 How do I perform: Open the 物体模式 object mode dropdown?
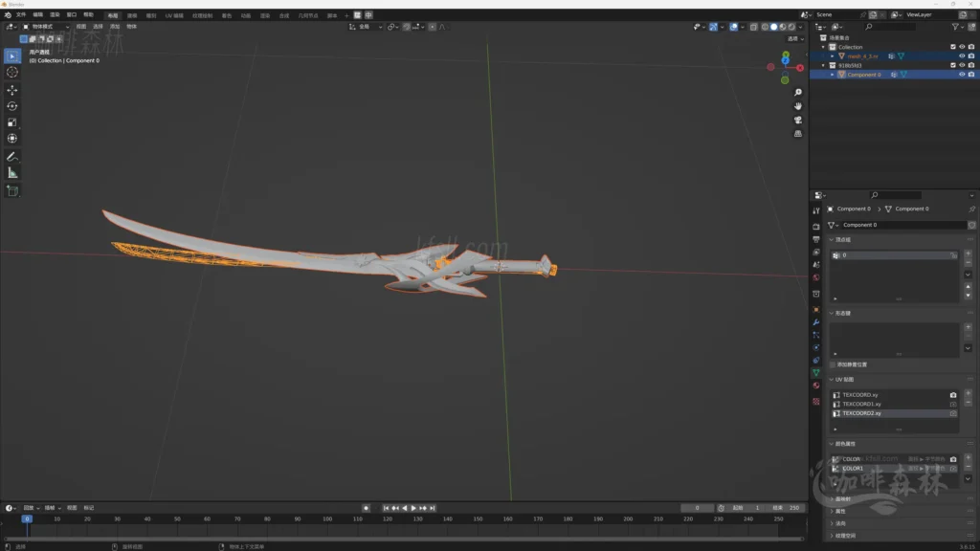click(x=48, y=27)
